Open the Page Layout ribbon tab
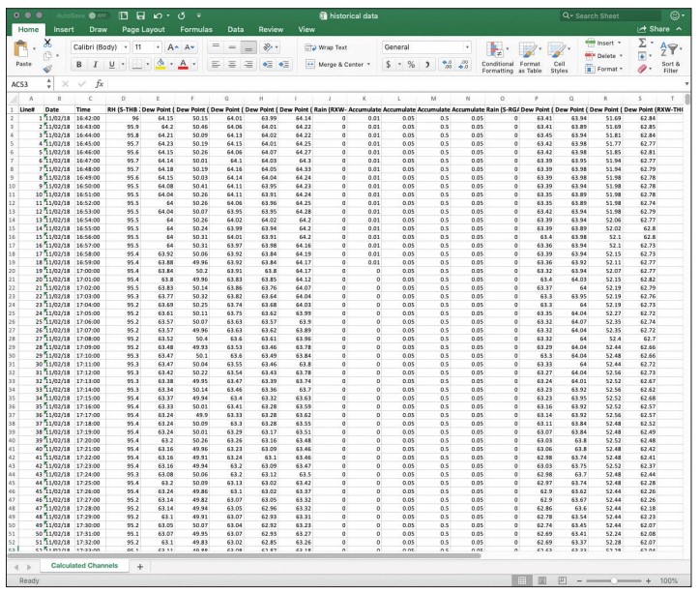 [x=141, y=30]
